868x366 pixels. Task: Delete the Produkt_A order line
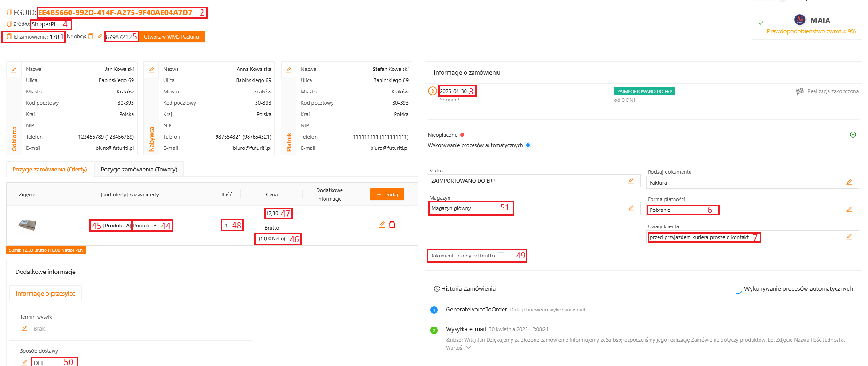pyautogui.click(x=392, y=225)
